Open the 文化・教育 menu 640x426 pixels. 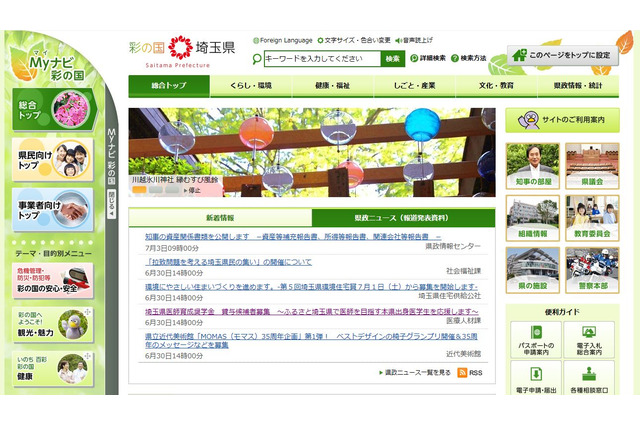[496, 86]
